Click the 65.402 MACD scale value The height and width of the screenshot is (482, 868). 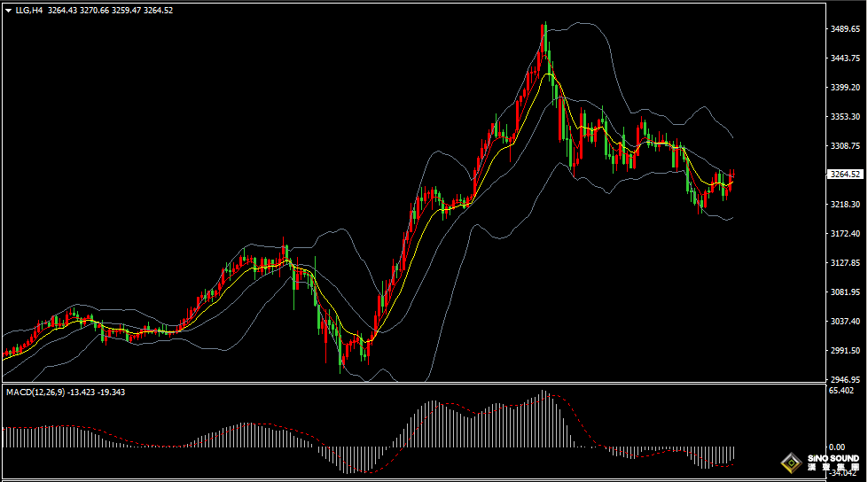[x=841, y=390]
